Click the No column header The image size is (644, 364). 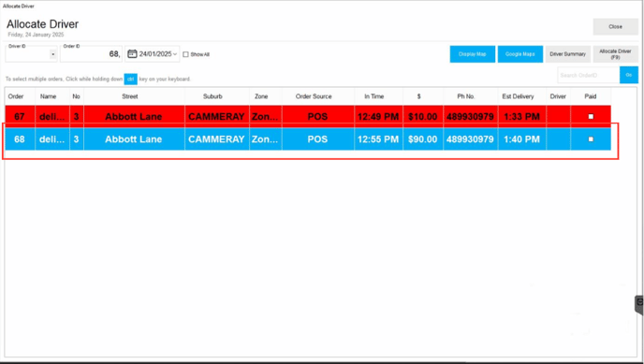[76, 96]
